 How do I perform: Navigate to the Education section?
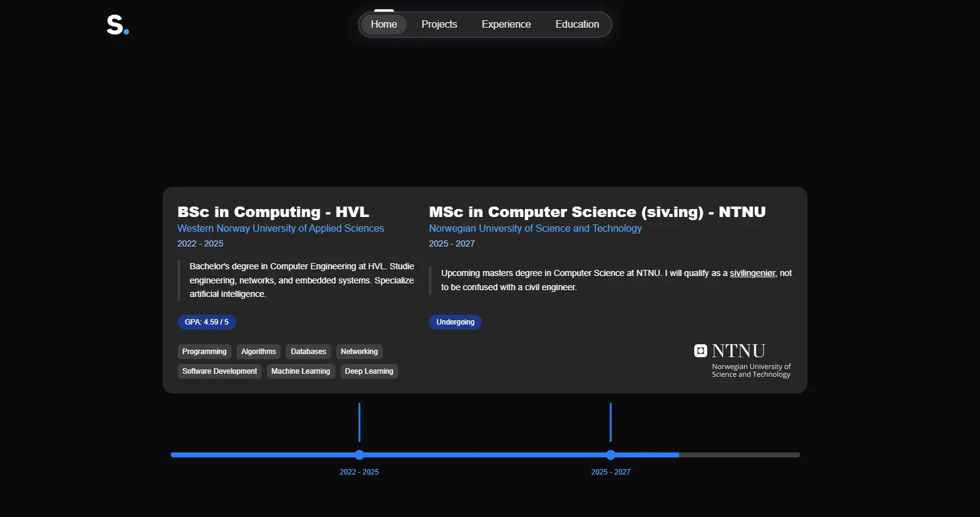tap(577, 25)
